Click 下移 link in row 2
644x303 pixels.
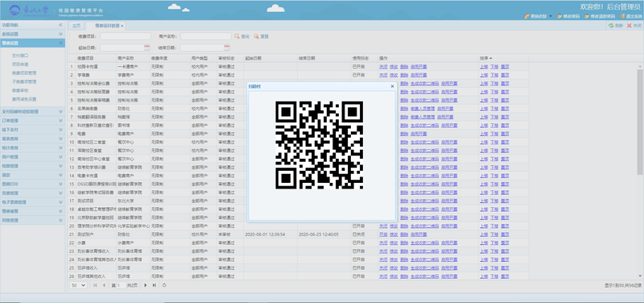(x=494, y=75)
